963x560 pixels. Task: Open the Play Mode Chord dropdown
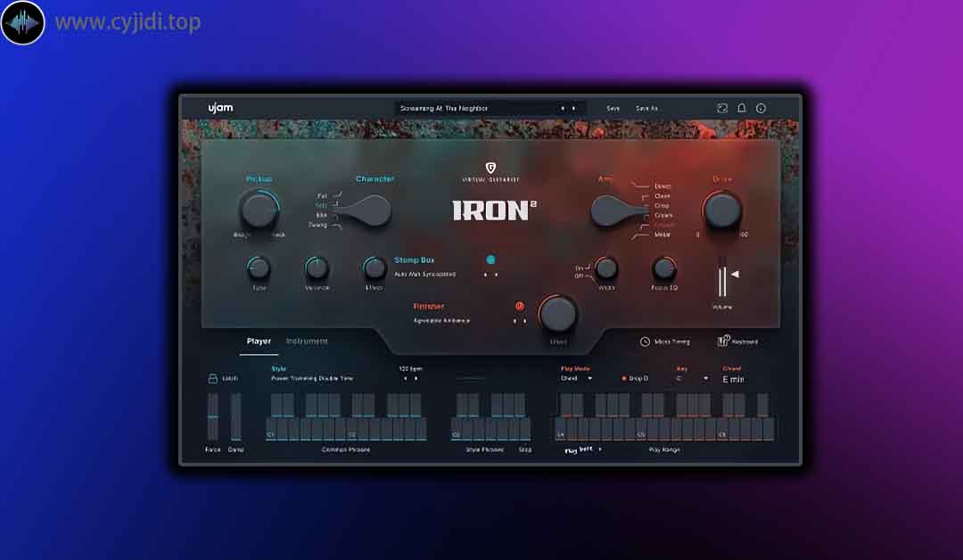click(x=576, y=378)
